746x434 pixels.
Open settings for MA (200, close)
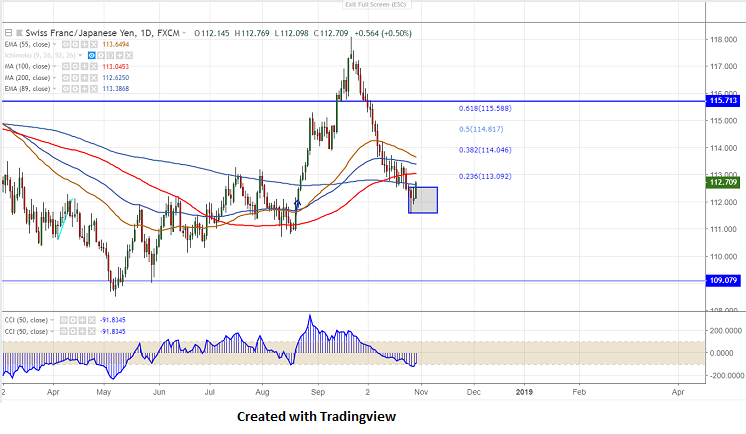coord(75,78)
